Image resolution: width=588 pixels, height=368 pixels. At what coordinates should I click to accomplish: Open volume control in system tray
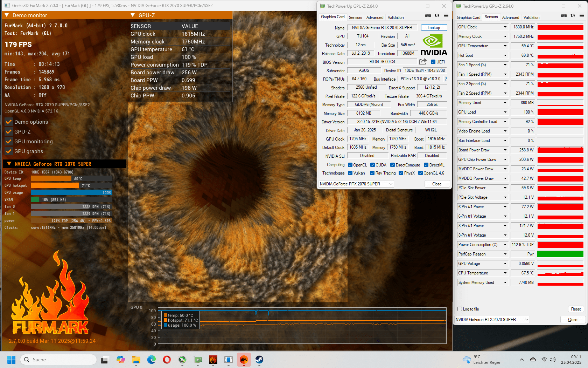pyautogui.click(x=553, y=360)
